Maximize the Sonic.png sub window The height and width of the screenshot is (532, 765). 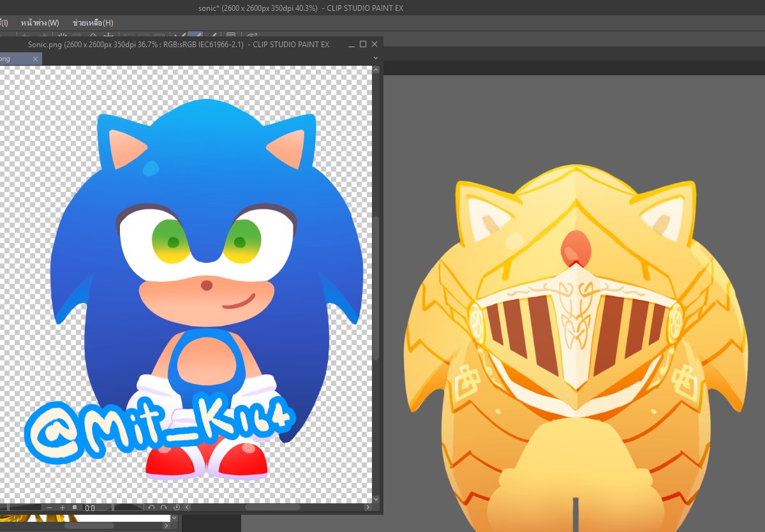tap(363, 45)
